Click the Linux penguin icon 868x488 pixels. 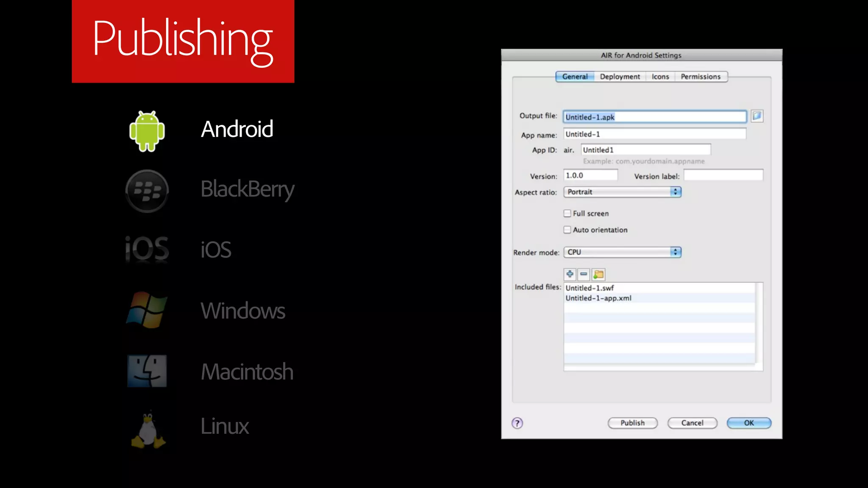click(x=148, y=430)
